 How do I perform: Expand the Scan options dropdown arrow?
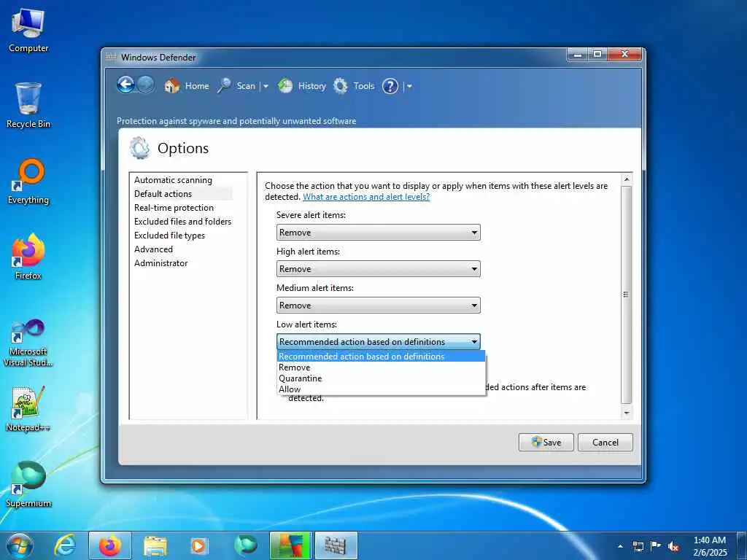tap(266, 87)
